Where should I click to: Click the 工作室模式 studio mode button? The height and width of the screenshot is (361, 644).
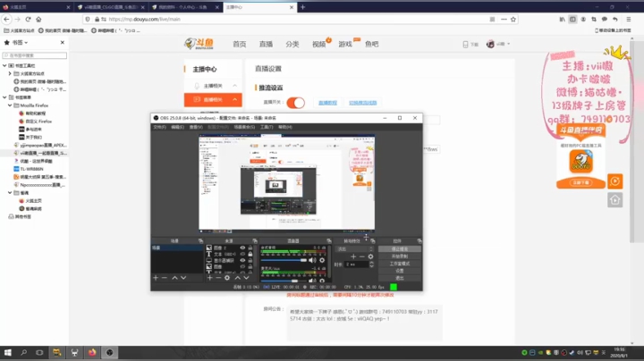pos(400,264)
